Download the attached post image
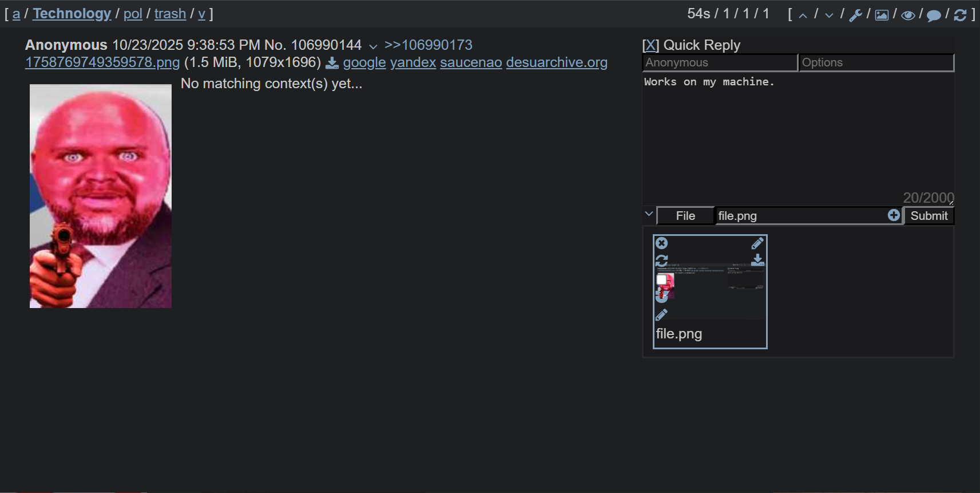The image size is (980, 493). click(x=332, y=62)
